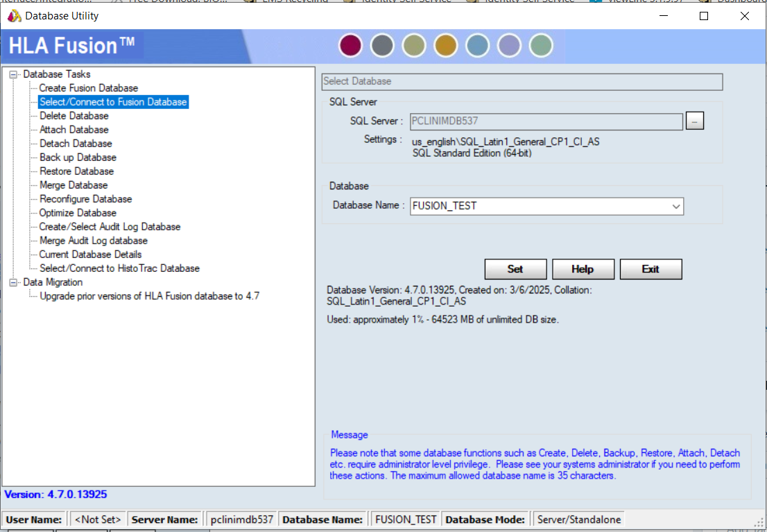This screenshot has height=532, width=767.
Task: Click the Data Migration label
Action: pyautogui.click(x=53, y=282)
